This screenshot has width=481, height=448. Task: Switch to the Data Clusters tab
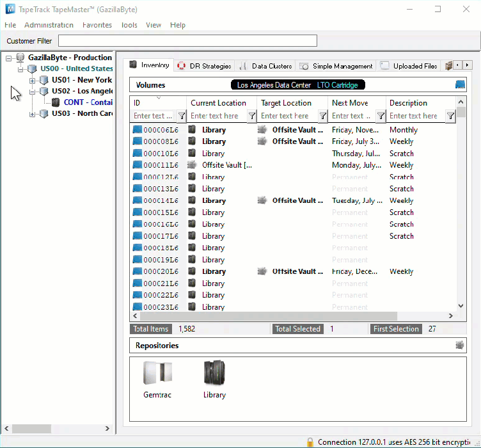coord(265,66)
